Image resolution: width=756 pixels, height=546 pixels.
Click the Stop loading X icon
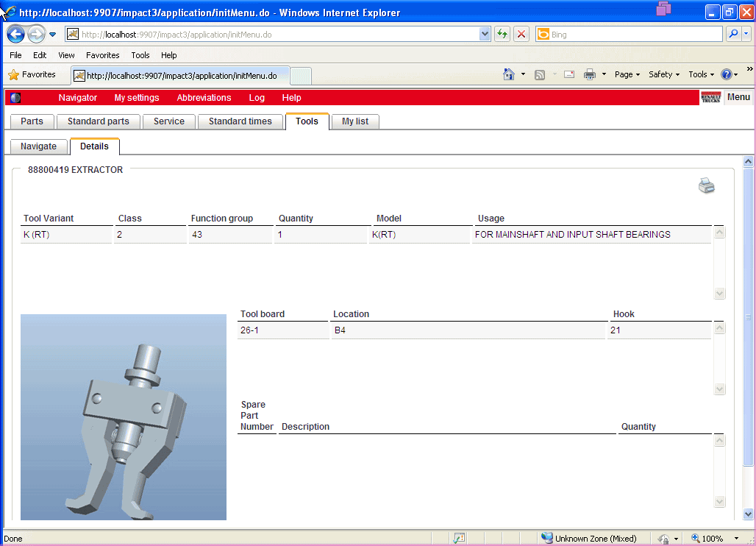(521, 34)
